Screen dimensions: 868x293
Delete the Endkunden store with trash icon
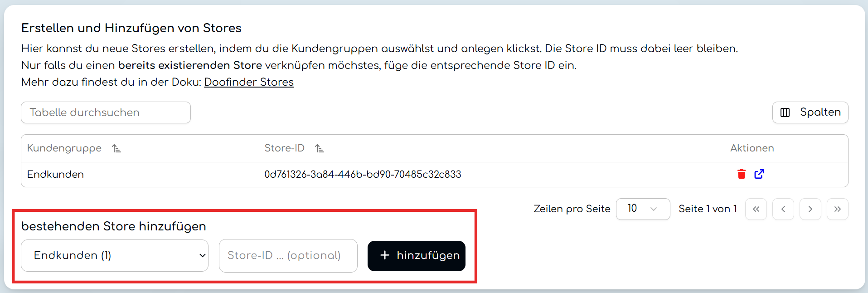[x=742, y=174]
